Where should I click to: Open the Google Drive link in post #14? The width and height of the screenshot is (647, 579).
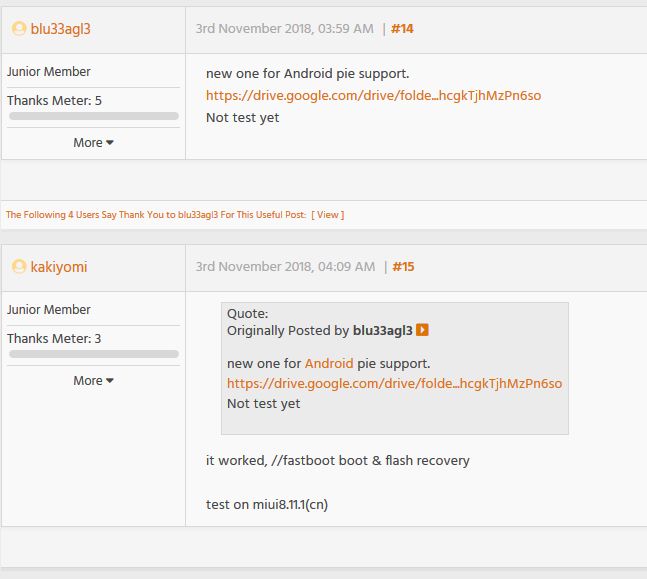pyautogui.click(x=373, y=95)
